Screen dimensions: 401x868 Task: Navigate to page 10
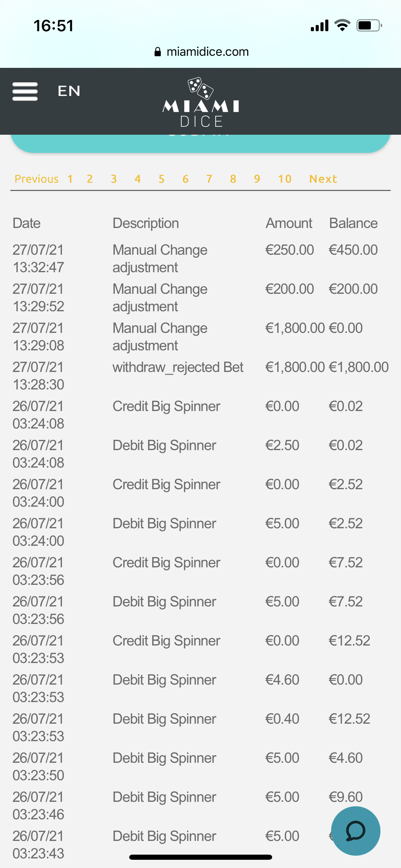point(284,179)
